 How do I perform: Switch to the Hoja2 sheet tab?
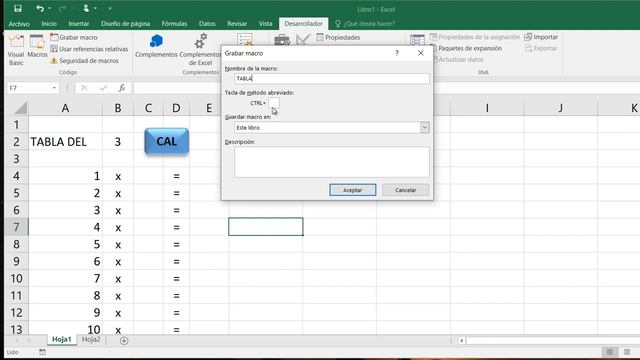click(91, 340)
